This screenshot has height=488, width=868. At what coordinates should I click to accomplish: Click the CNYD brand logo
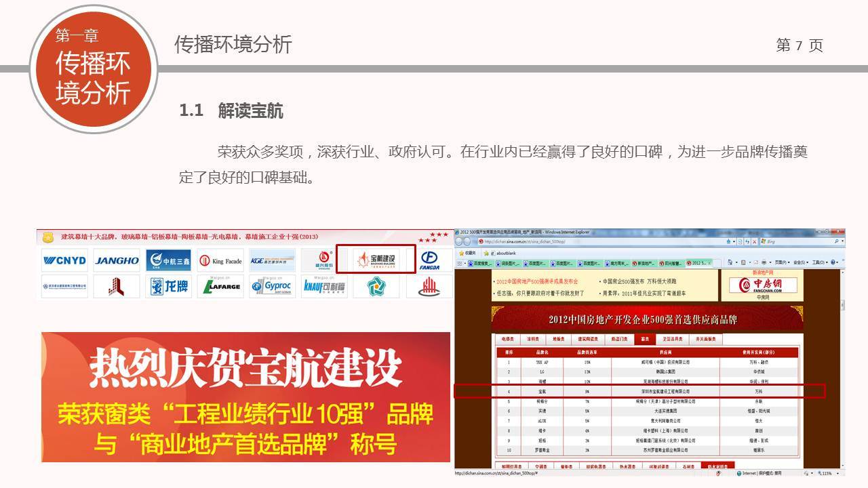point(64,260)
